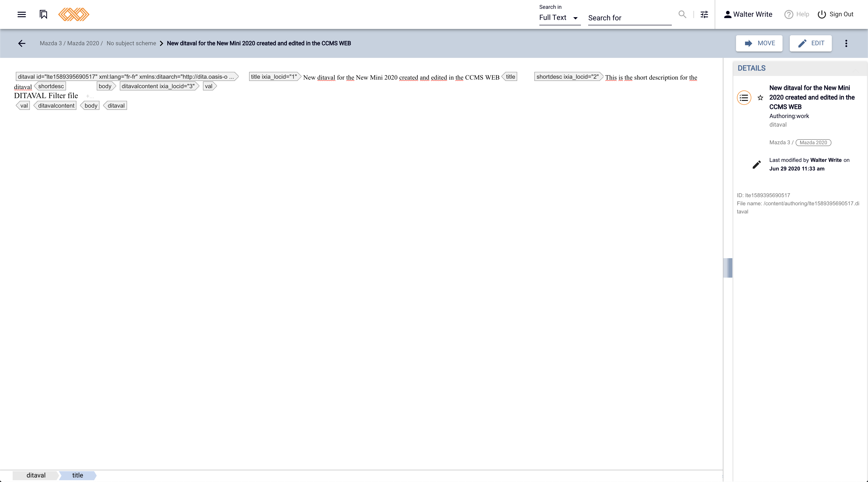
Task: Click the shortdesc ixia_locid="2" opening tag
Action: point(569,77)
